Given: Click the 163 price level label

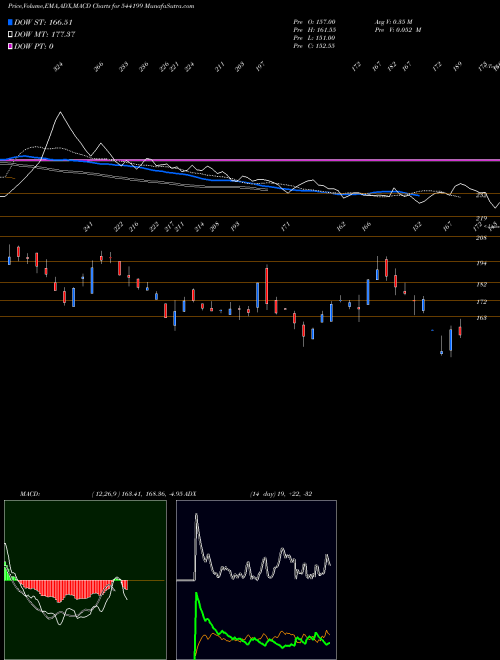Looking at the screenshot, I should pyautogui.click(x=481, y=318).
